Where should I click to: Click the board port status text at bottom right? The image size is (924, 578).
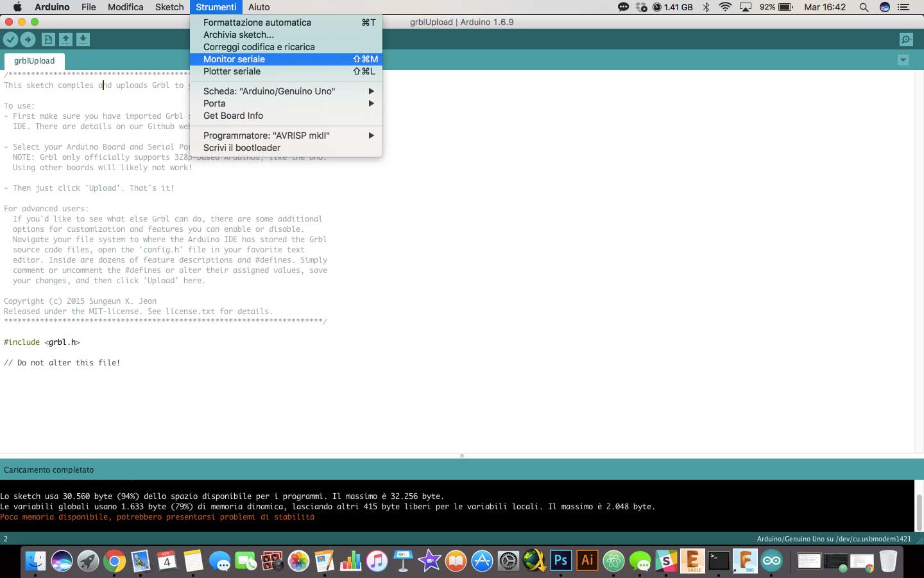[834, 539]
